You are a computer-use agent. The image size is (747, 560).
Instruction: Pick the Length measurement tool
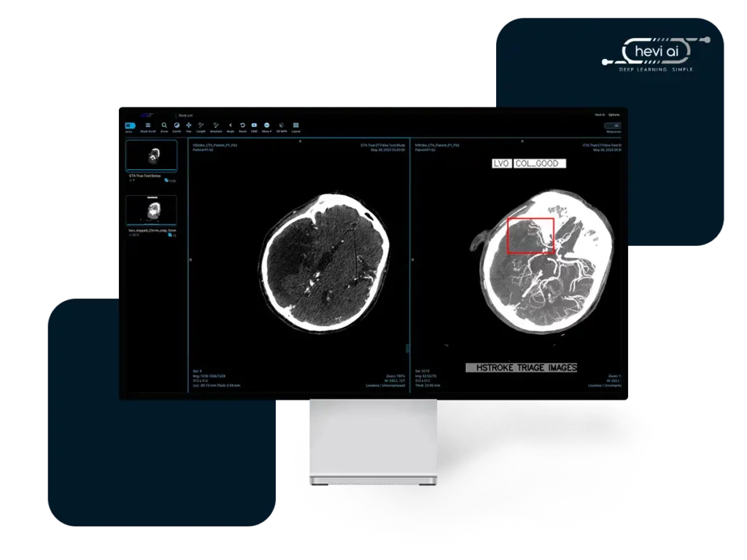[x=201, y=127]
